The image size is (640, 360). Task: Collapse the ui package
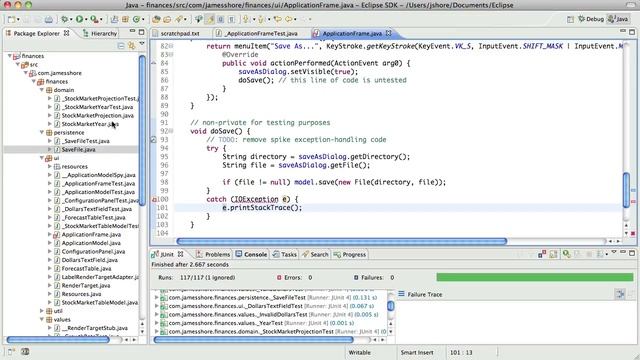(42, 158)
